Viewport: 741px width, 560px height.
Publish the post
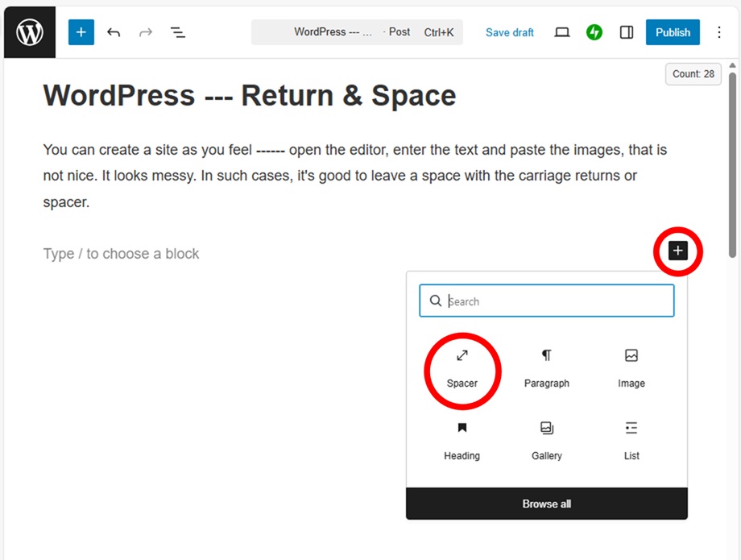pos(673,32)
